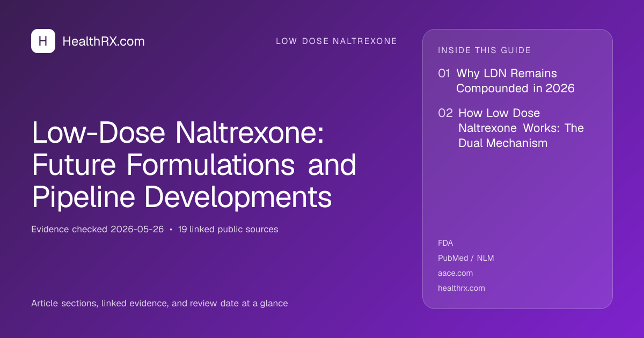The image size is (644, 338).
Task: Click the 'healthrx.com' source entry
Action: tap(461, 288)
